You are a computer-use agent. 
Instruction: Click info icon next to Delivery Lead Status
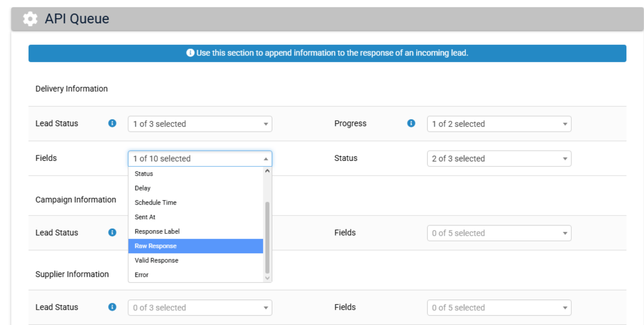[112, 123]
